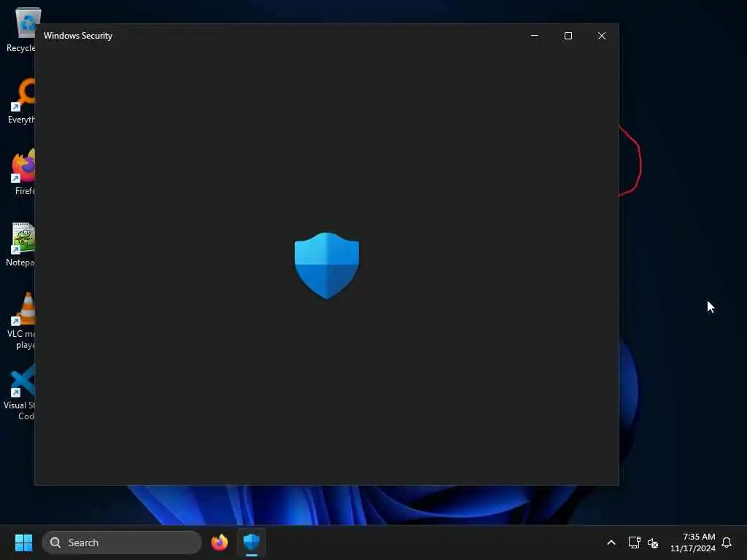This screenshot has height=560, width=747.
Task: Maximize the Windows Security window
Action: coord(568,36)
